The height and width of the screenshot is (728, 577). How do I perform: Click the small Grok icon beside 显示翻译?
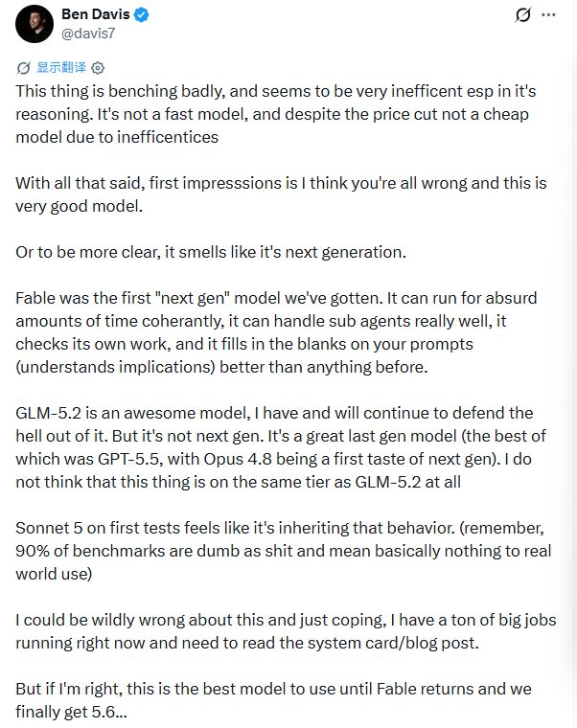[x=23, y=68]
